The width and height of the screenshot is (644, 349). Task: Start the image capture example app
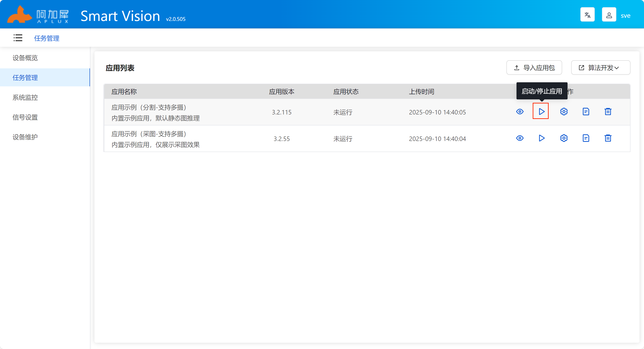tap(541, 138)
